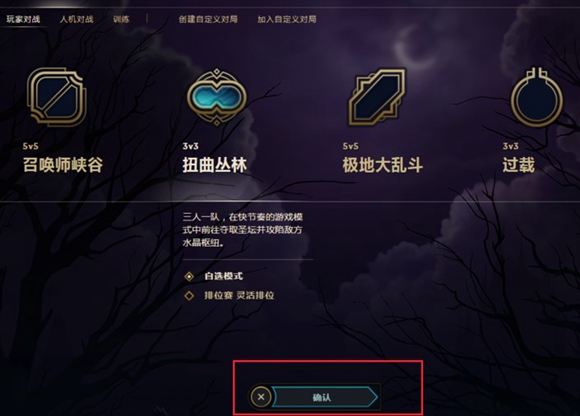Tick the diamond beside 自选模式
This screenshot has width=580, height=416.
click(x=189, y=276)
